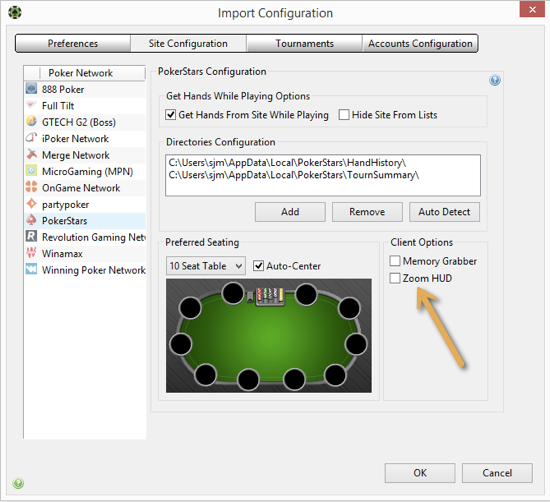Click the Remove directory button
550x502 pixels.
tap(367, 212)
